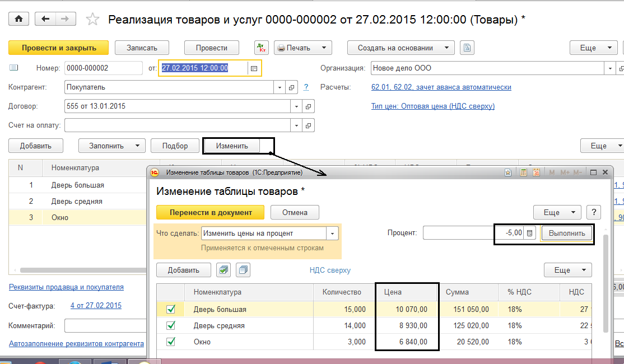Click the dialog vertical scrollbar
This screenshot has width=624, height=364.
(606, 283)
